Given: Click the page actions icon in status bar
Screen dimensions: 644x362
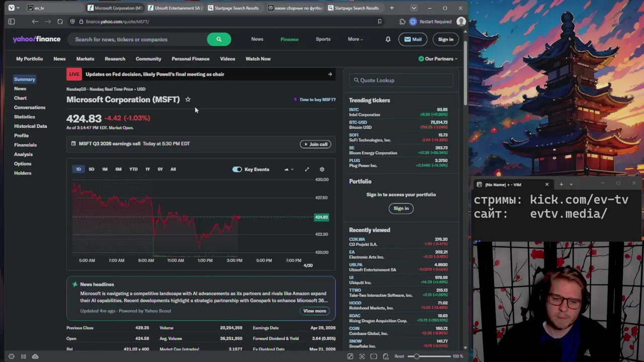Looking at the screenshot, I should point(373,356).
